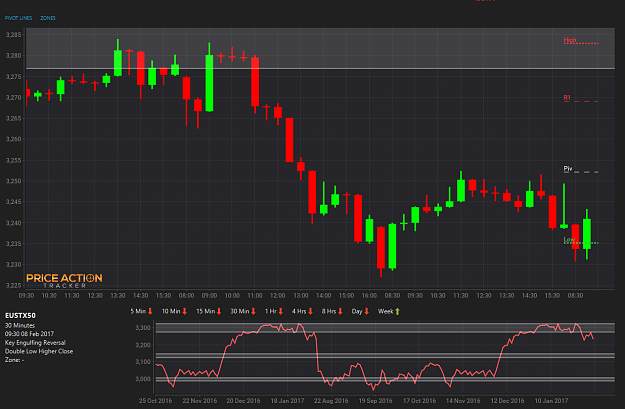Image resolution: width=625 pixels, height=409 pixels.
Task: Select the Day timeframe
Action: tap(357, 311)
